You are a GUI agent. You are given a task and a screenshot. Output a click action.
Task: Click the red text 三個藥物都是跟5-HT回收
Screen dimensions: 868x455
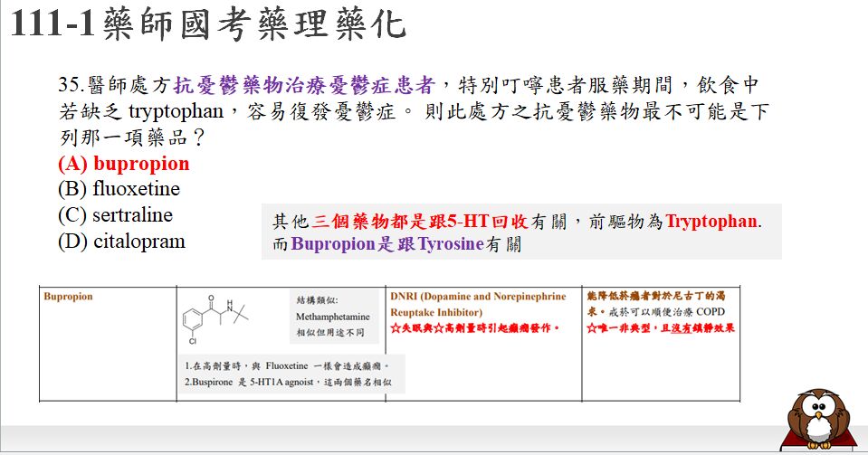coord(421,222)
